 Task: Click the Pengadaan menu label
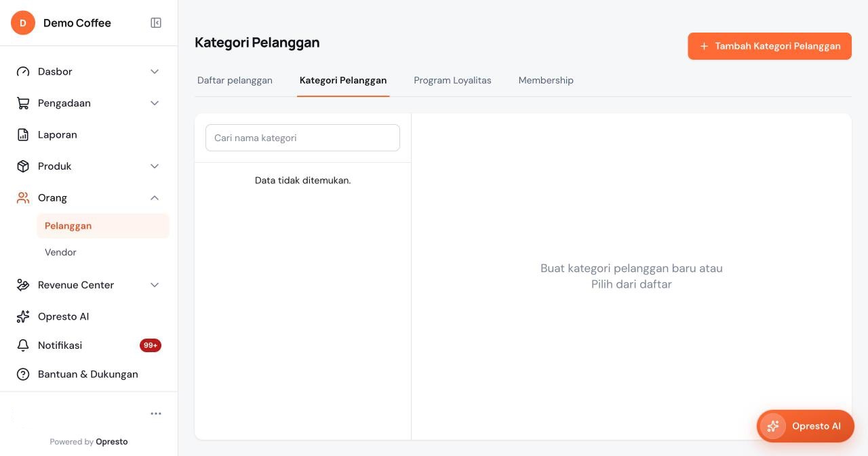point(64,103)
